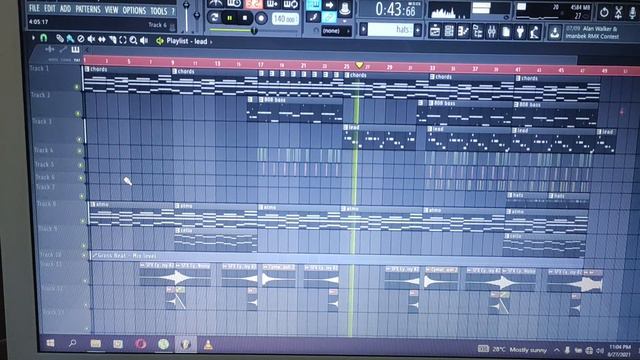Image resolution: width=640 pixels, height=360 pixels.
Task: Select the playback speaker tool in playlist
Action: click(144, 40)
